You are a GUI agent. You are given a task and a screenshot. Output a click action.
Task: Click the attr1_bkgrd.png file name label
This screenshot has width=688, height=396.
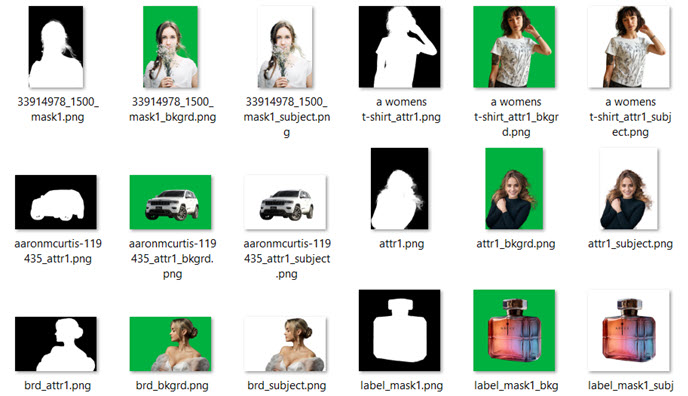516,244
